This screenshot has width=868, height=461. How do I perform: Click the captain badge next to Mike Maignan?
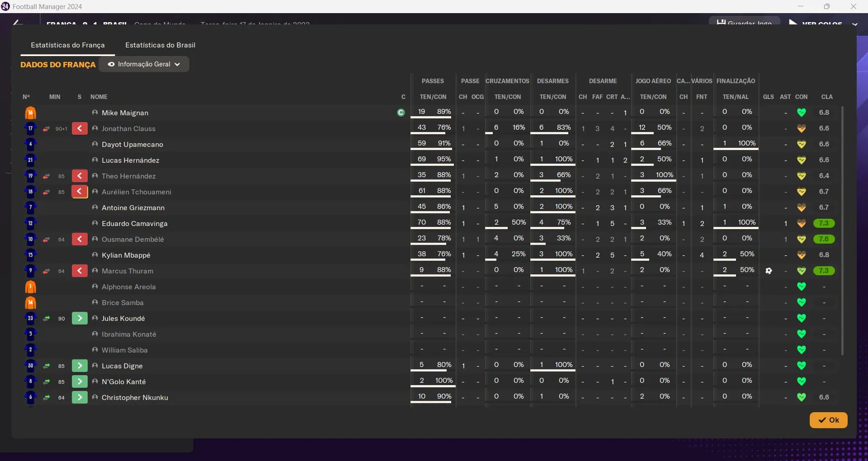(401, 113)
